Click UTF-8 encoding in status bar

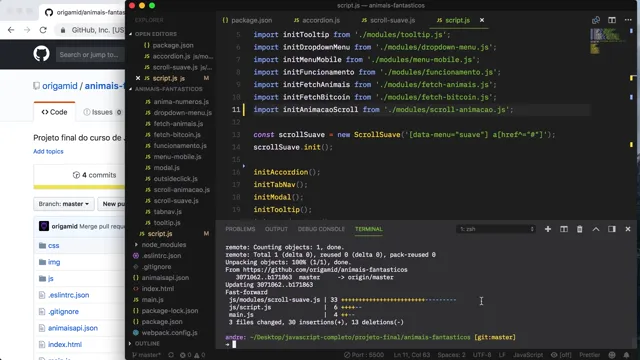tap(482, 355)
